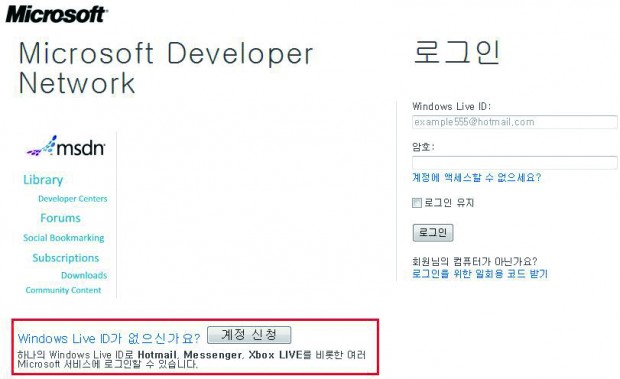
Task: Click Microsoft Developer Network title
Action: coord(166,68)
